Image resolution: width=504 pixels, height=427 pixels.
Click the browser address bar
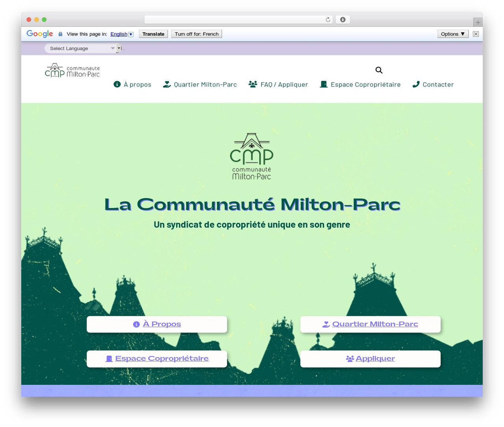point(238,20)
